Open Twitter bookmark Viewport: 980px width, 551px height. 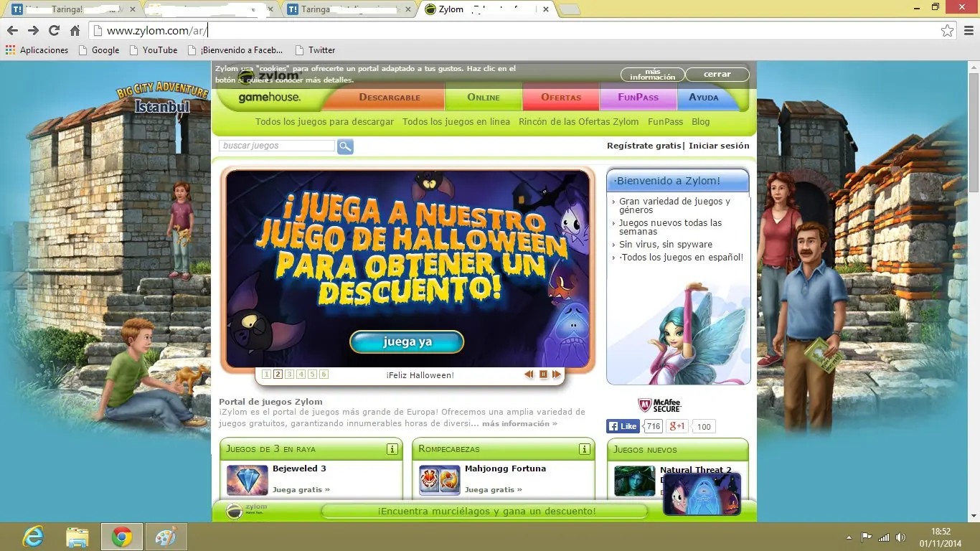click(x=316, y=50)
